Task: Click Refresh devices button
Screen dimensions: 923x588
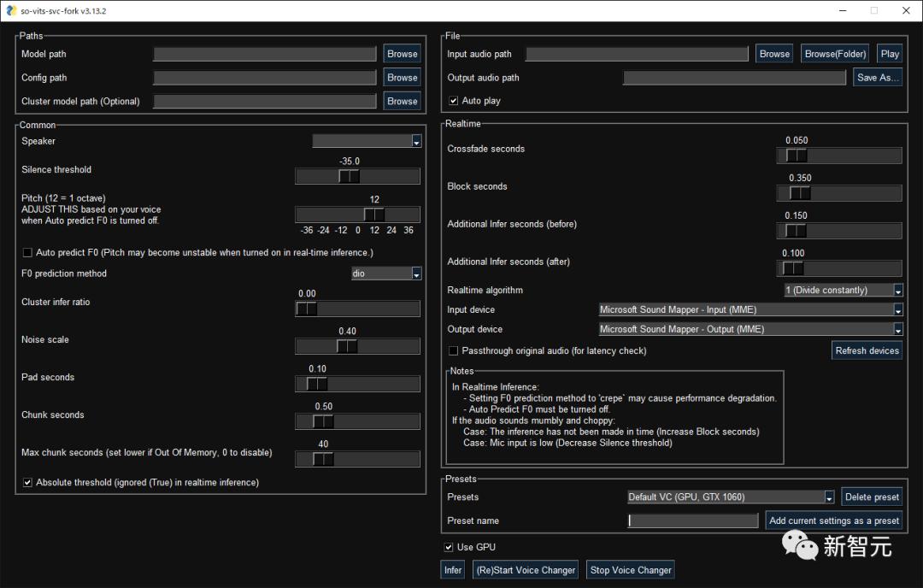Action: tap(867, 350)
